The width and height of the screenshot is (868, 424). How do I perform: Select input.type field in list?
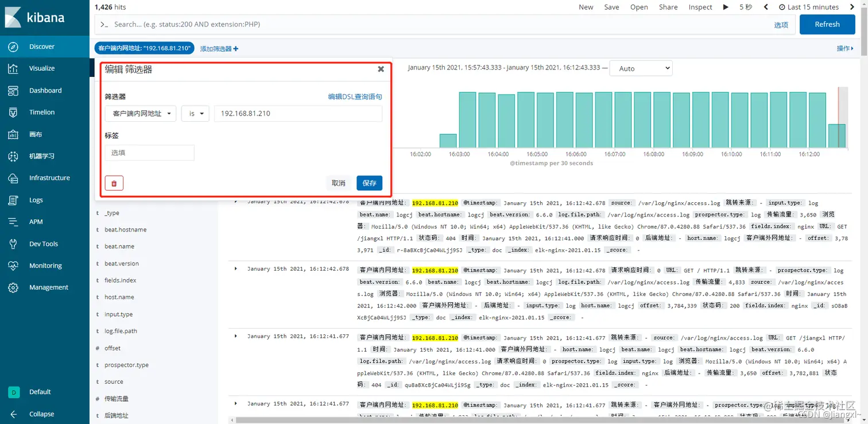(x=118, y=314)
